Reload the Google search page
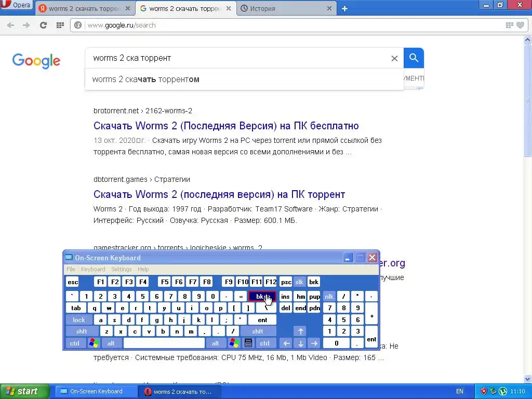The height and width of the screenshot is (399, 532). 43,25
